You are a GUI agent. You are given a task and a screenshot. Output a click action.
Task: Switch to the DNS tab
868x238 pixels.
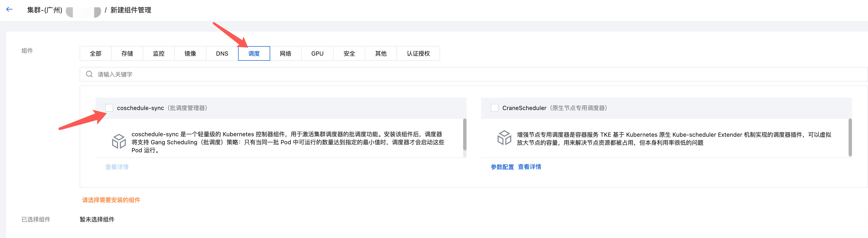point(222,54)
